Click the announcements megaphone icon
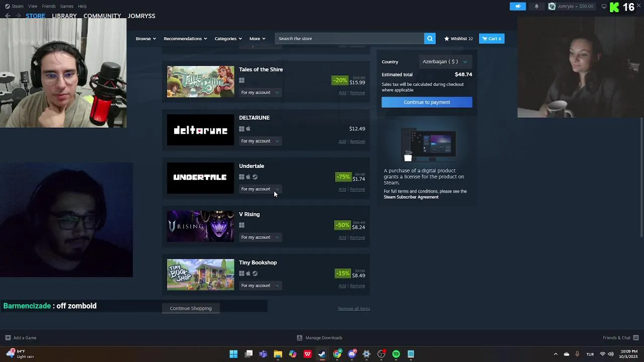Viewport: 644px width, 362px height. 518,6
